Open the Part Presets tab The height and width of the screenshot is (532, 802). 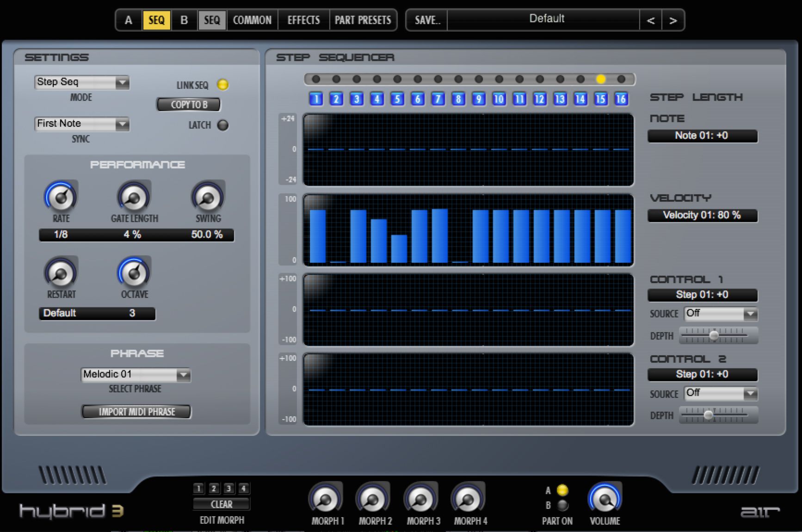(x=363, y=20)
